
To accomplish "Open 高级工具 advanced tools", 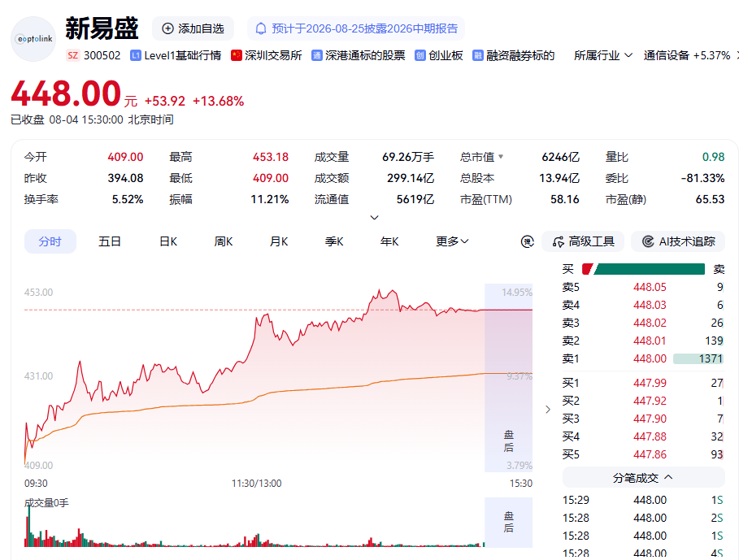I will tap(583, 241).
